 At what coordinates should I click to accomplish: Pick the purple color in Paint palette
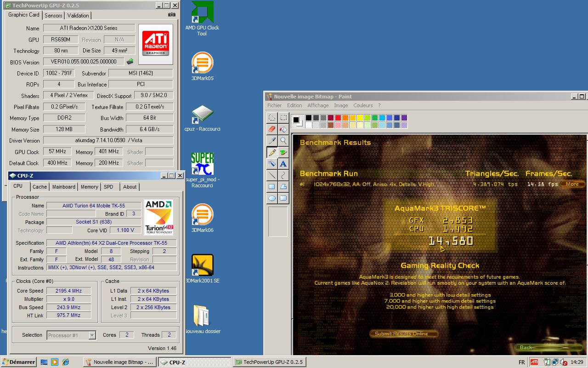[x=404, y=118]
